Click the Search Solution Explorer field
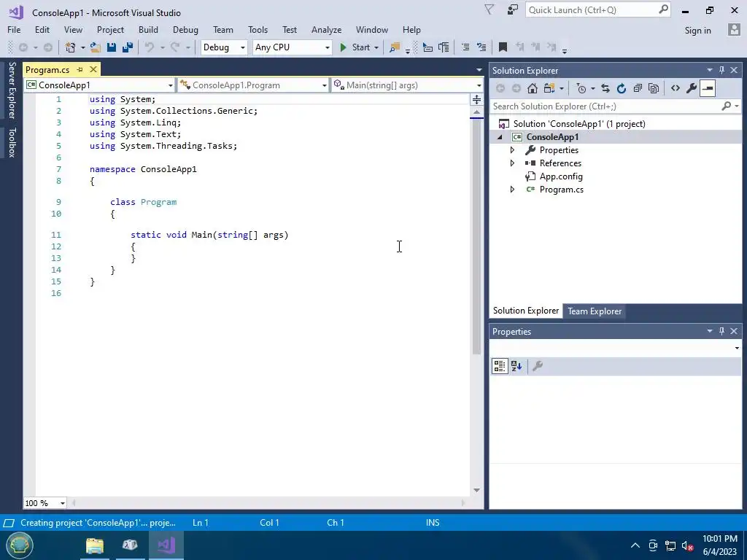This screenshot has width=747, height=560. [606, 106]
